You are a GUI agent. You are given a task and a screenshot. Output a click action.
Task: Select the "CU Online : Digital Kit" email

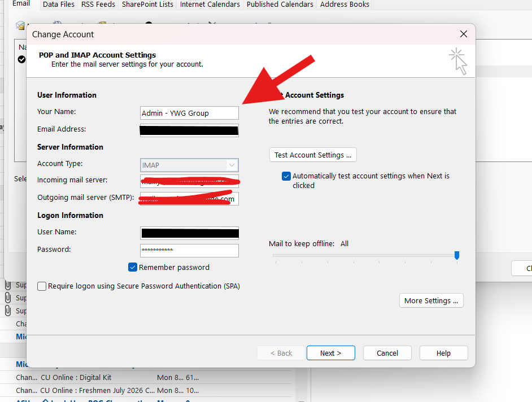(x=145, y=377)
